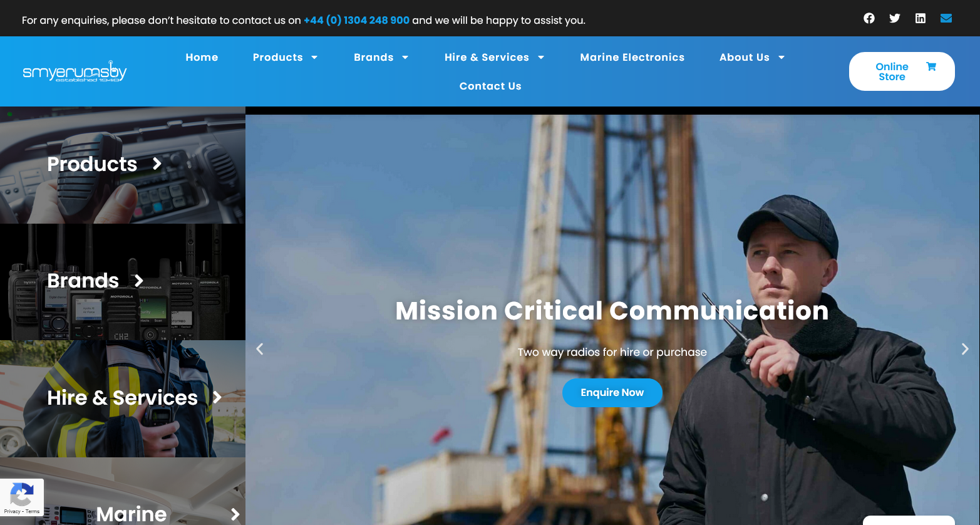This screenshot has height=525, width=980.
Task: Click the Smye-Rumsby logo
Action: pyautogui.click(x=75, y=71)
